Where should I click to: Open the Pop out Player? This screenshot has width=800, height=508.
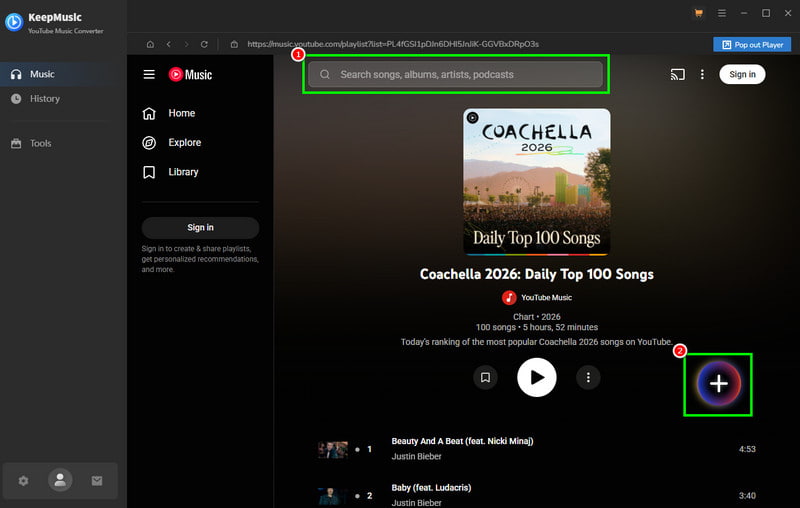[x=752, y=45]
